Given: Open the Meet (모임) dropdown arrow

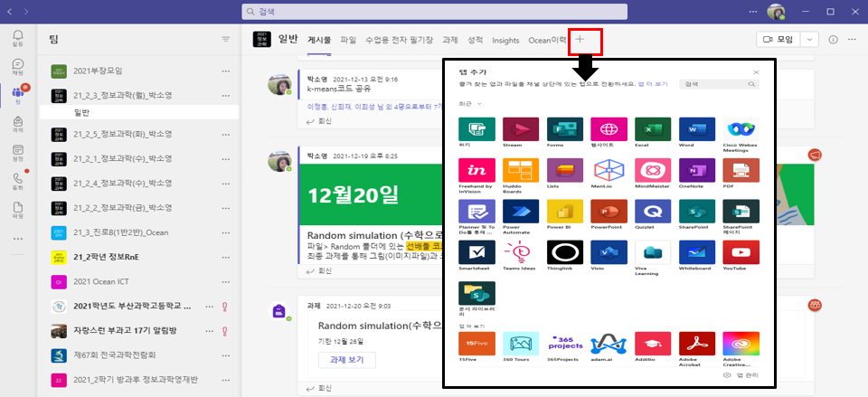Looking at the screenshot, I should [809, 39].
